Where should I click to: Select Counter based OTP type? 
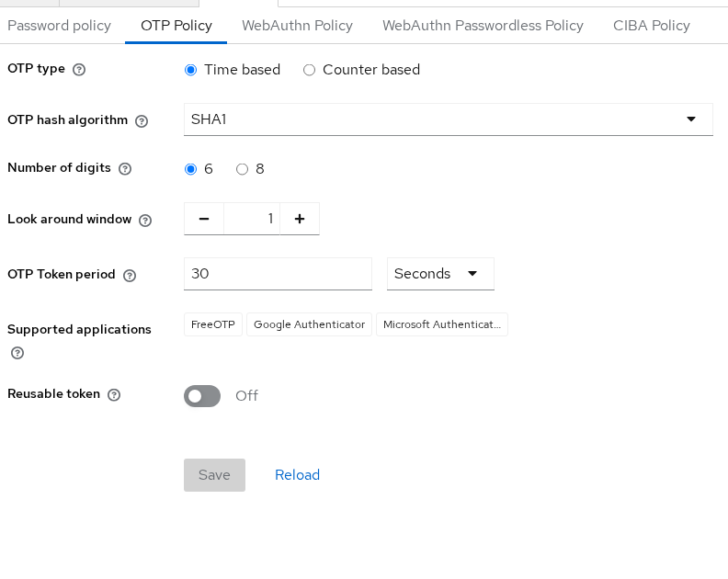coord(309,70)
